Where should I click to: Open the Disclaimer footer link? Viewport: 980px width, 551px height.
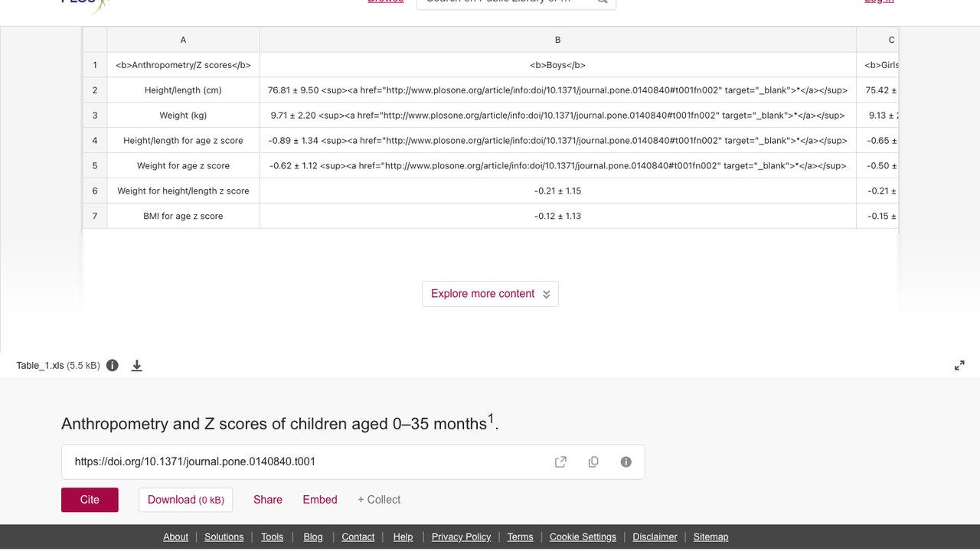[655, 537]
